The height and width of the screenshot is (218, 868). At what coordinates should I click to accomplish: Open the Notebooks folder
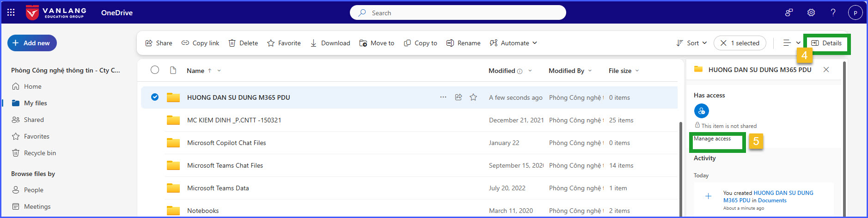pyautogui.click(x=203, y=211)
